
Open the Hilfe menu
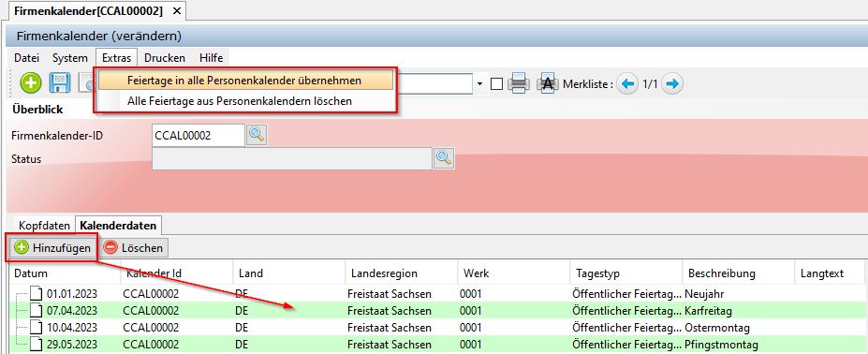[211, 58]
